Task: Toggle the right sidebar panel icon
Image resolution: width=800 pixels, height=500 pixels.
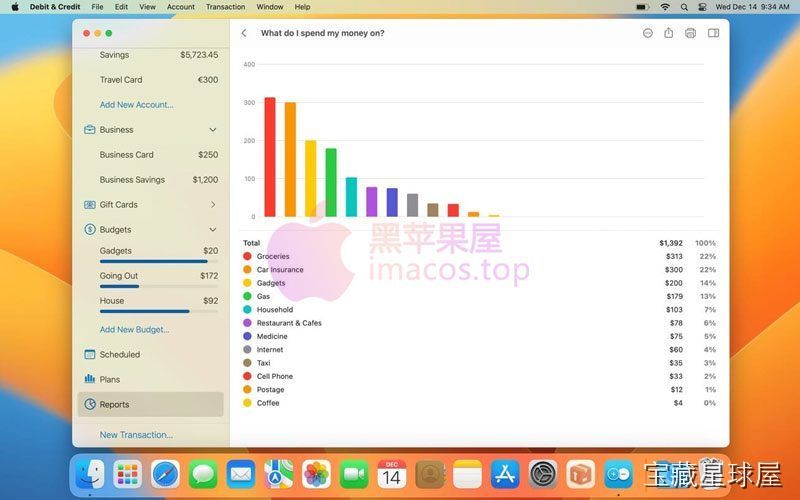Action: click(713, 33)
